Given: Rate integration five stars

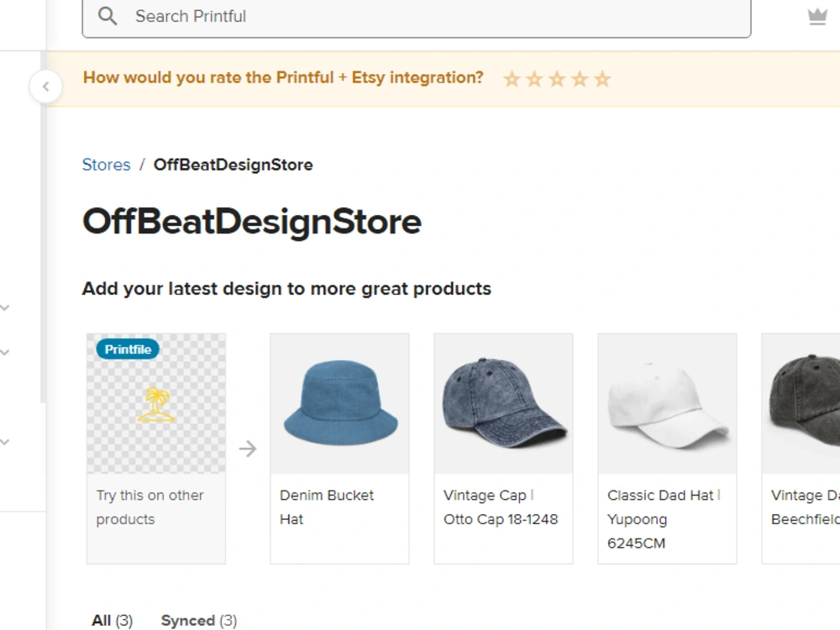Looking at the screenshot, I should coord(602,79).
